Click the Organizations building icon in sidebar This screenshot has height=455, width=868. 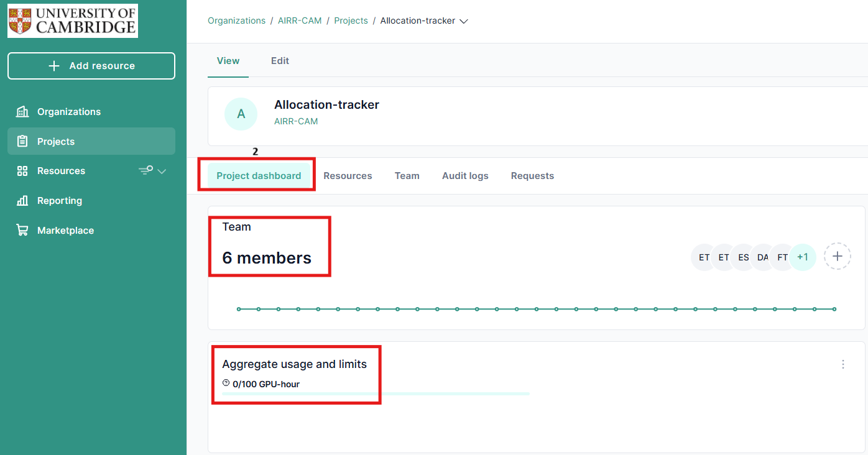click(x=22, y=112)
